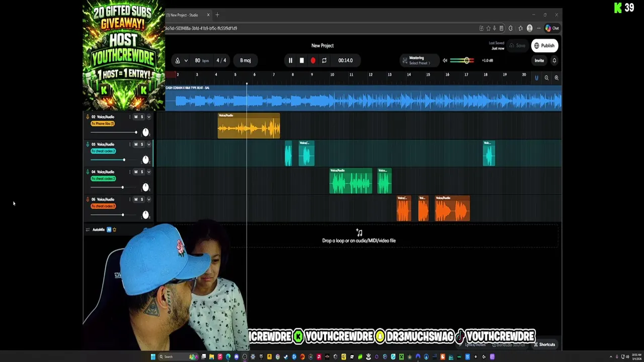
Task: Click the Save button
Action: click(x=517, y=46)
